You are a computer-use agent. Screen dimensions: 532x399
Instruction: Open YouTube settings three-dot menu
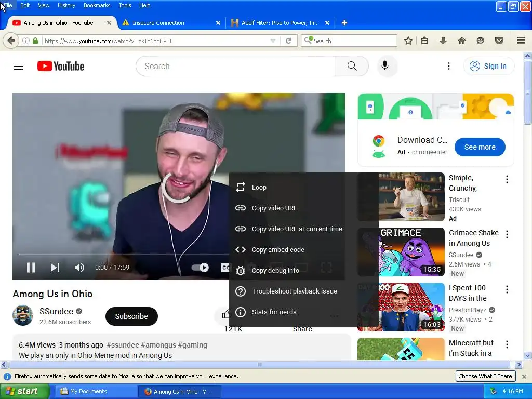point(448,66)
